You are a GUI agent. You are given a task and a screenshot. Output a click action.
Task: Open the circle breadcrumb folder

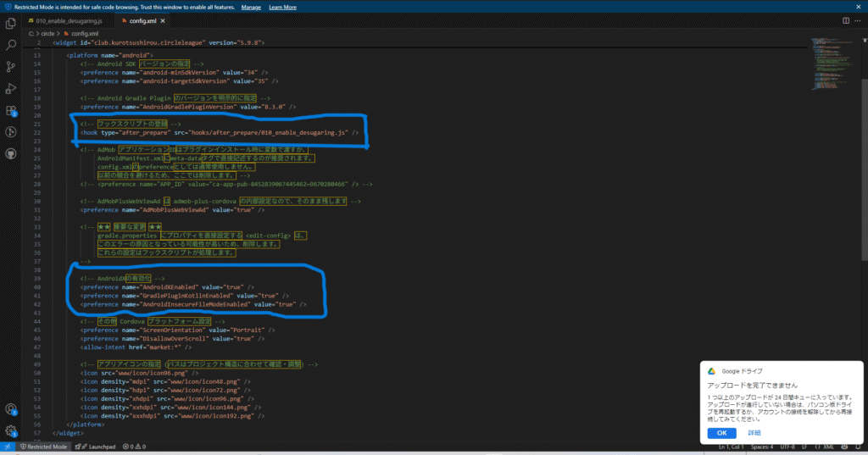[x=47, y=34]
